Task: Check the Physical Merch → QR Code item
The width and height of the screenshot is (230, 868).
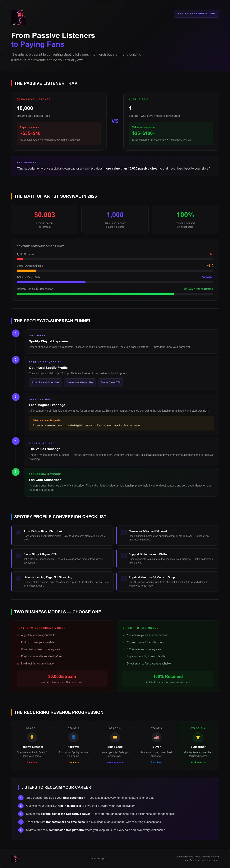Action: pyautogui.click(x=124, y=578)
